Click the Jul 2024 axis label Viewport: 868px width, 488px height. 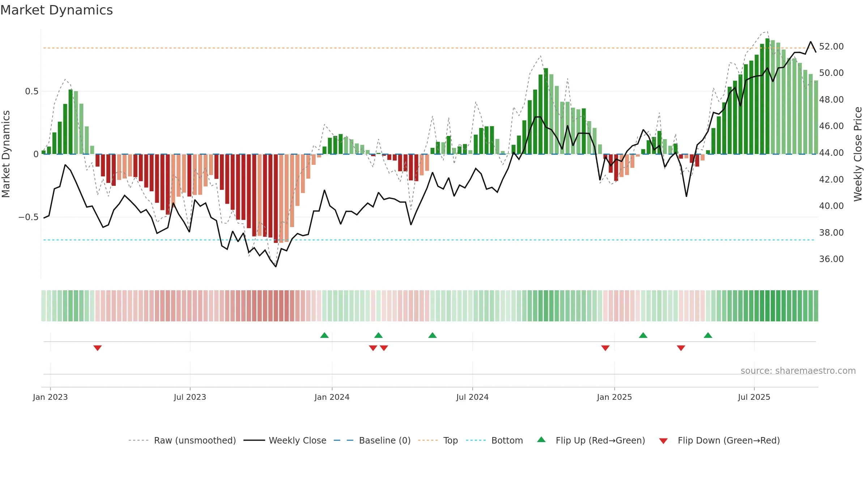pyautogui.click(x=472, y=397)
